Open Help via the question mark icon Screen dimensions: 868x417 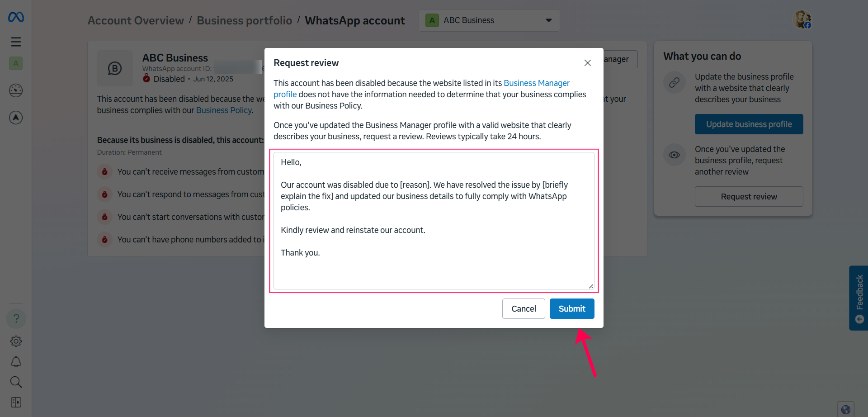pyautogui.click(x=16, y=318)
